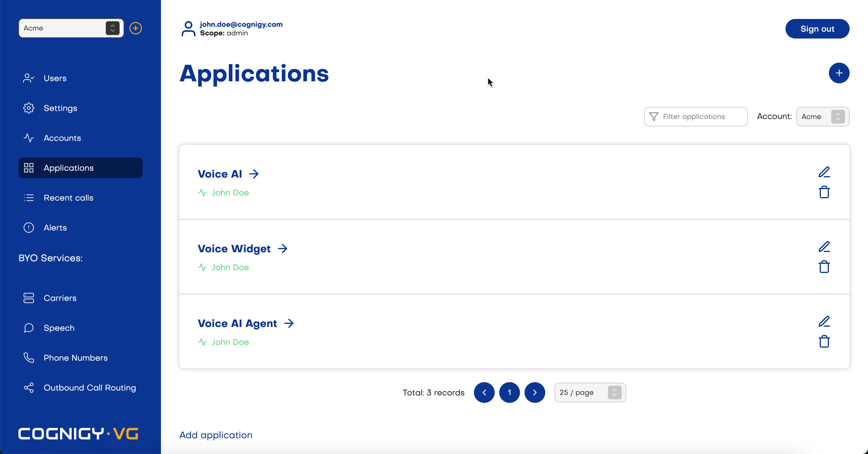Click john.doe@cognigy.com email link
868x454 pixels.
[x=241, y=24]
